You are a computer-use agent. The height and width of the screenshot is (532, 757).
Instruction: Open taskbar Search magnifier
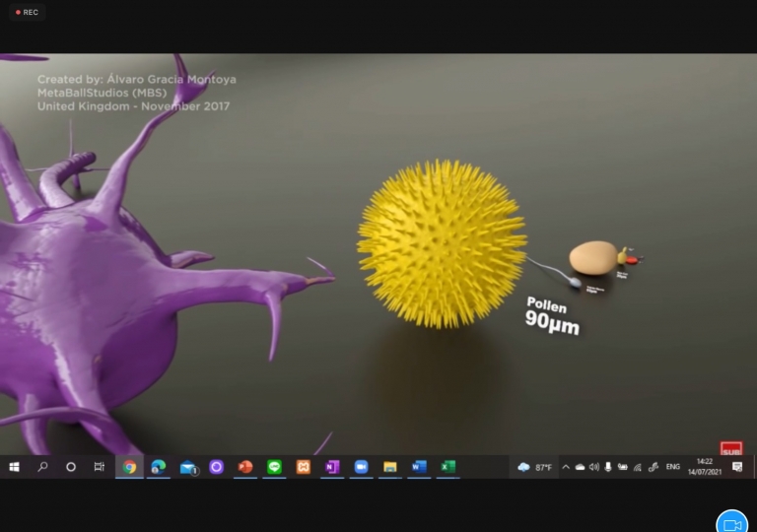42,467
